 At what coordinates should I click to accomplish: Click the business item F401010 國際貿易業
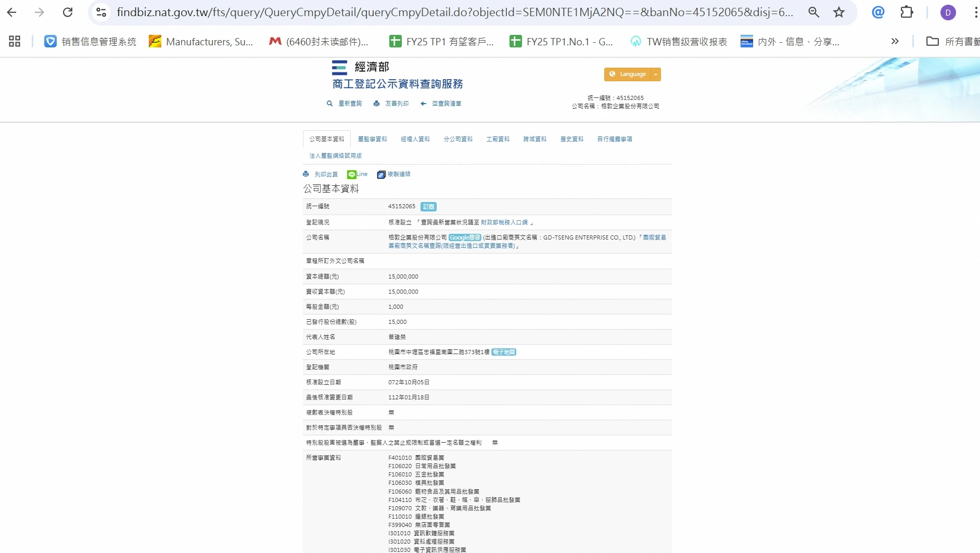[x=416, y=458]
